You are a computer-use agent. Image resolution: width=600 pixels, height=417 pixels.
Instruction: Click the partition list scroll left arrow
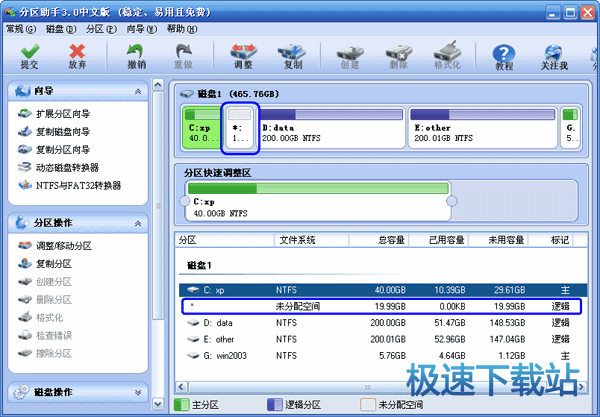point(182,387)
